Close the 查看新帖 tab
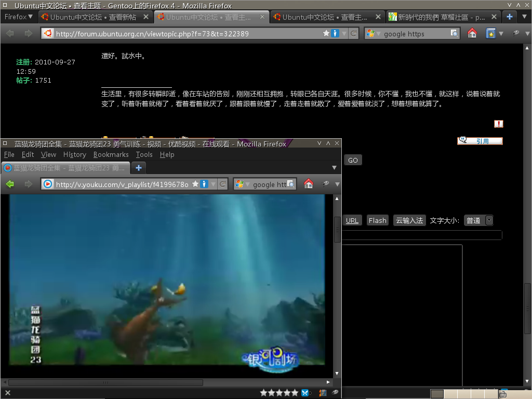532x399 pixels. coord(146,17)
